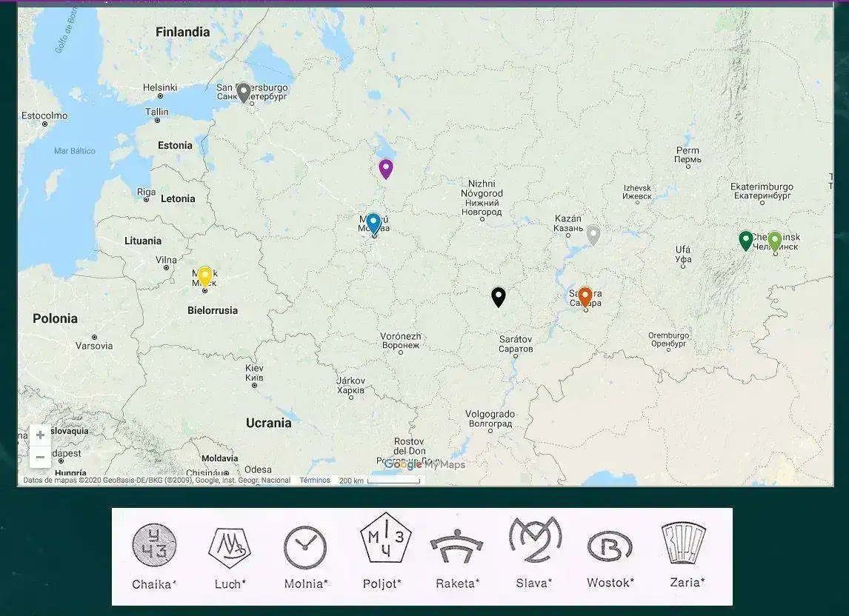Image resolution: width=849 pixels, height=616 pixels.
Task: Click the orange pin at Samara
Action: pos(585,296)
